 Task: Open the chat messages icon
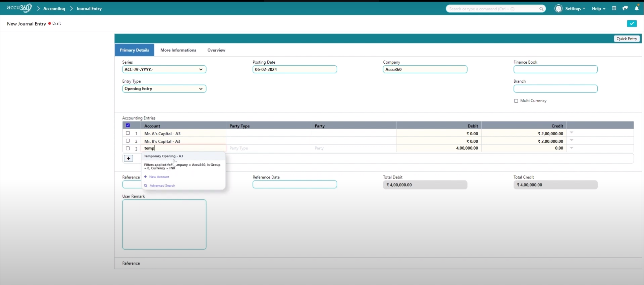tap(625, 8)
